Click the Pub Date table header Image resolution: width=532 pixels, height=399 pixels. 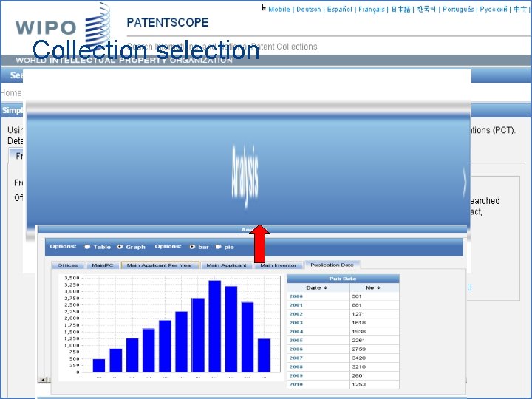[x=343, y=279]
